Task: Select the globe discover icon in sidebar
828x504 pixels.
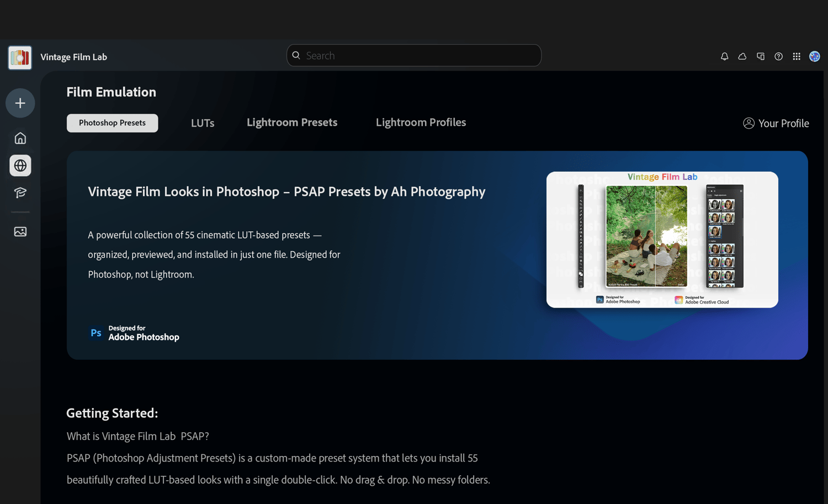Action: click(x=20, y=166)
